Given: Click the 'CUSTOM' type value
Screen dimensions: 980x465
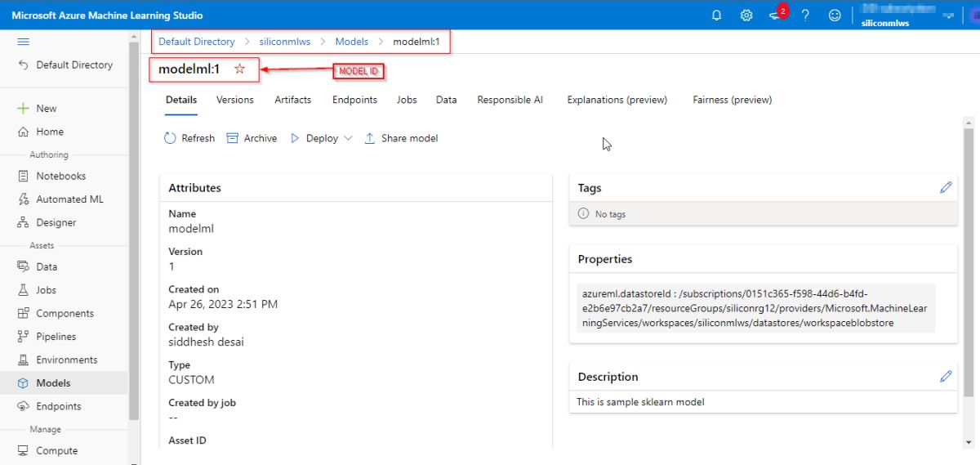Looking at the screenshot, I should coord(191,379).
